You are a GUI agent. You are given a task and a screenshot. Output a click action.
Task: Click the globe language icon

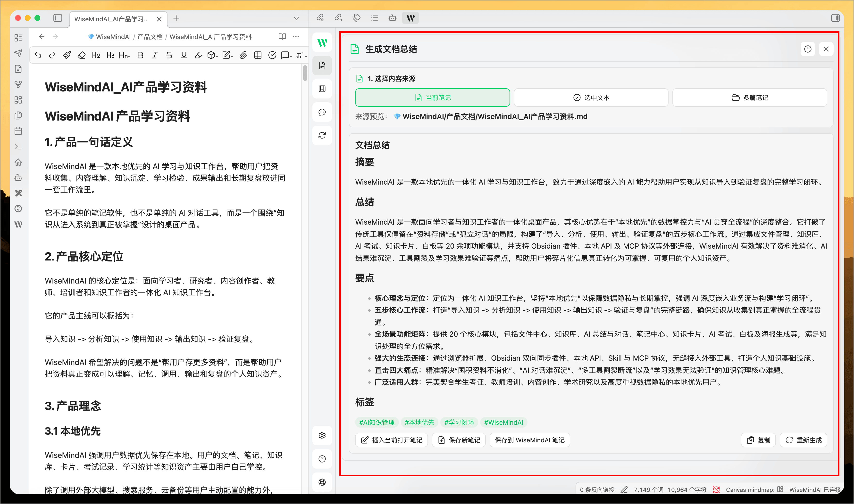pyautogui.click(x=322, y=482)
